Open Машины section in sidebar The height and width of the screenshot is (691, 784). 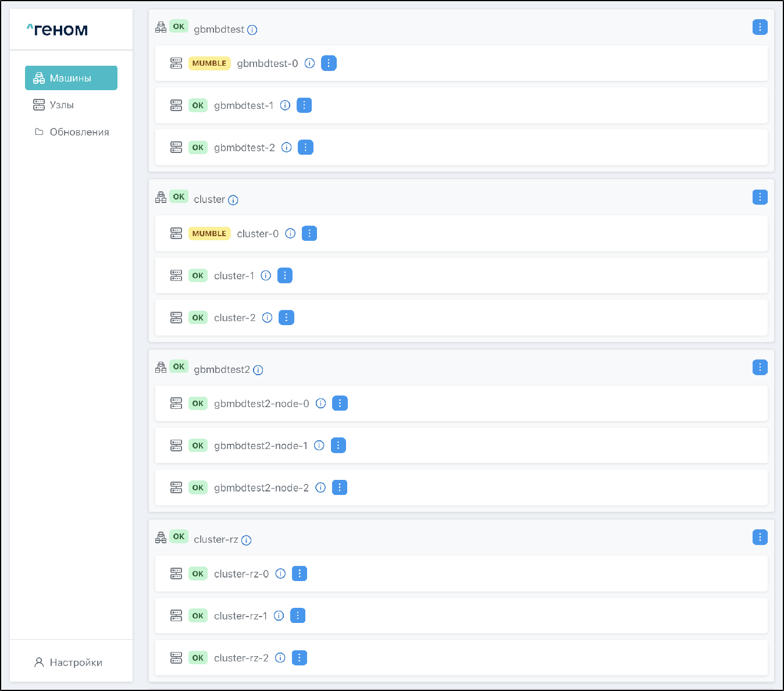[x=71, y=78]
